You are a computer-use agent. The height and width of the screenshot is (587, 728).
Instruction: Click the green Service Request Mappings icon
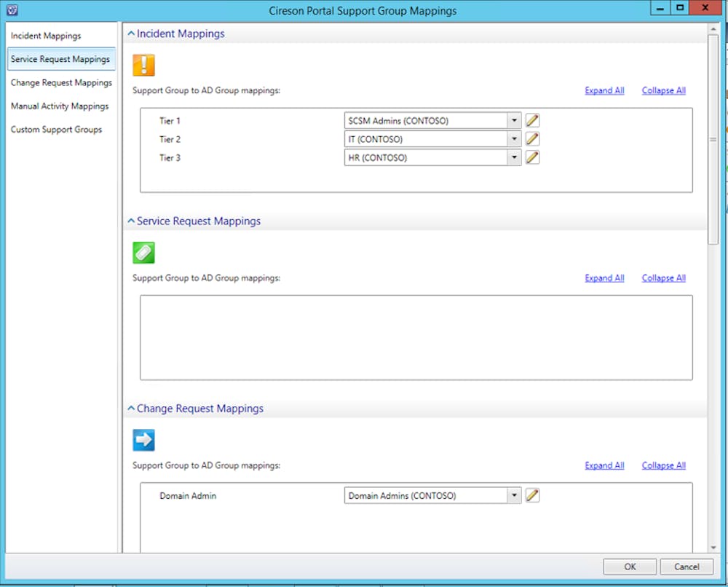143,253
